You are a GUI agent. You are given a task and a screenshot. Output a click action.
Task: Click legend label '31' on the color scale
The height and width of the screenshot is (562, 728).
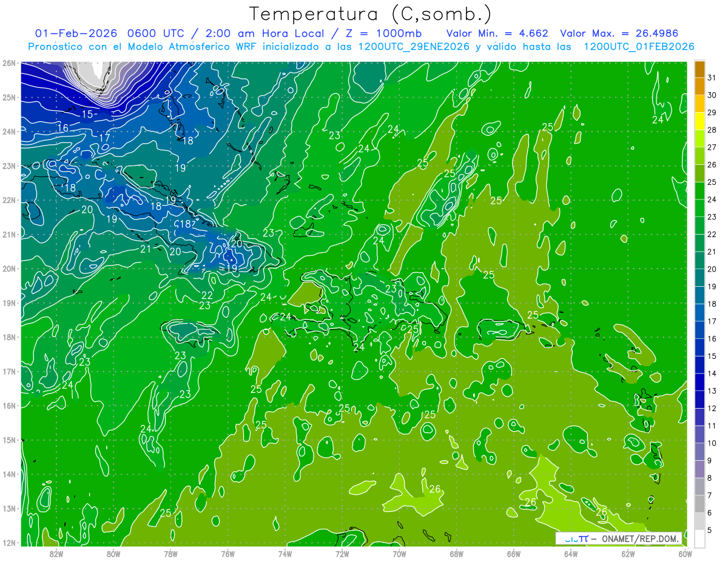(x=712, y=78)
